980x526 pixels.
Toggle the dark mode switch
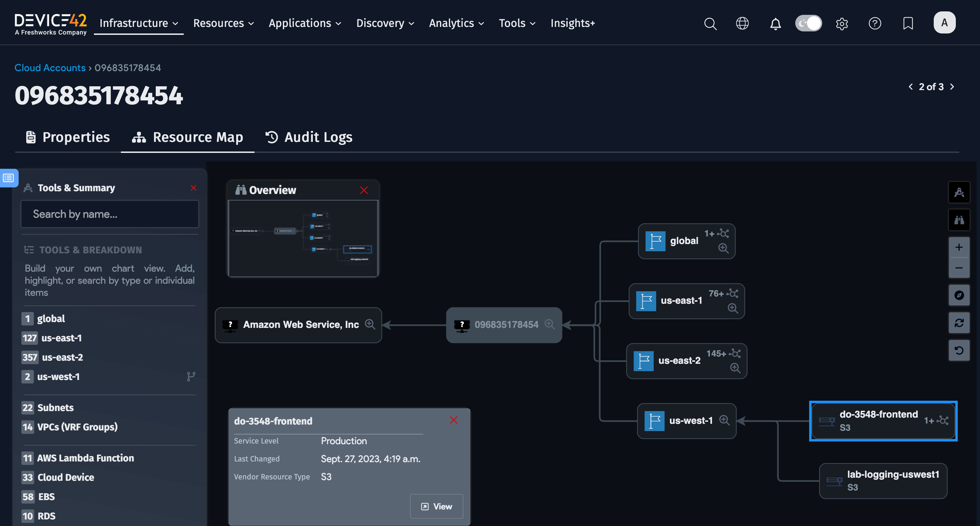point(808,23)
